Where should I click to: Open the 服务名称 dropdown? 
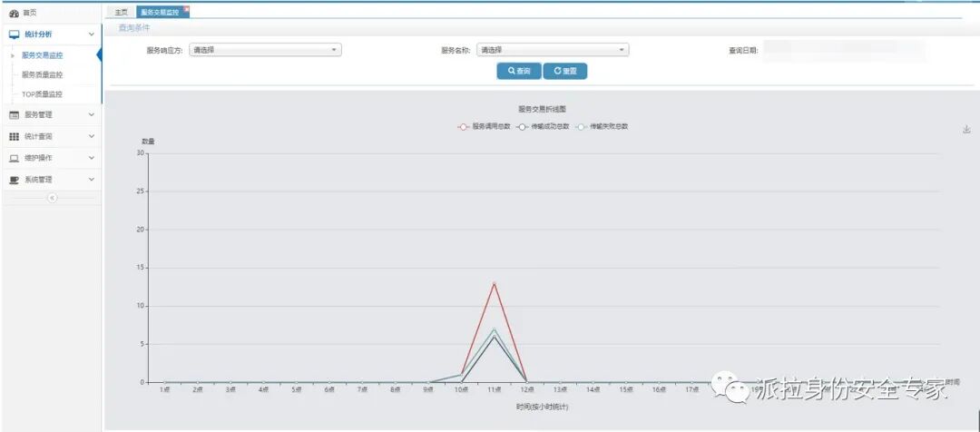[553, 50]
